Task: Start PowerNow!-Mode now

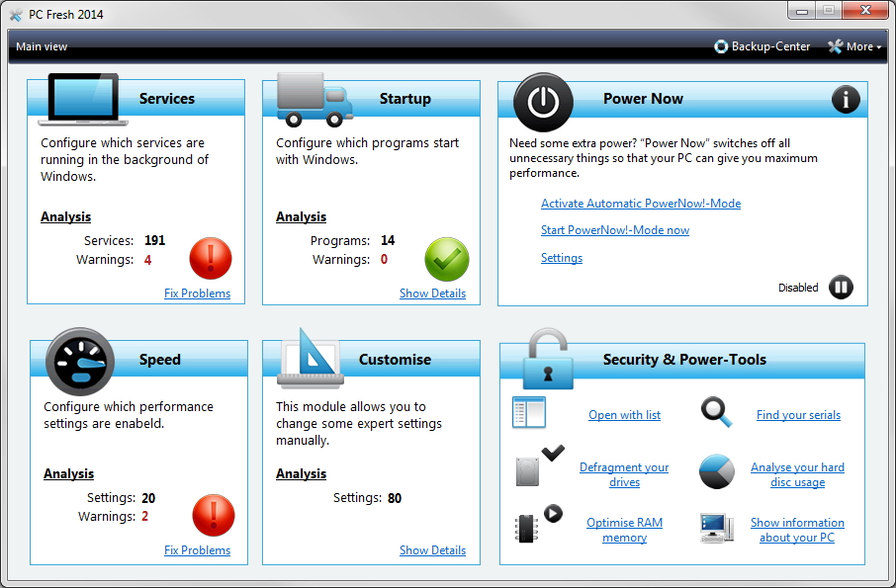Action: click(x=614, y=230)
